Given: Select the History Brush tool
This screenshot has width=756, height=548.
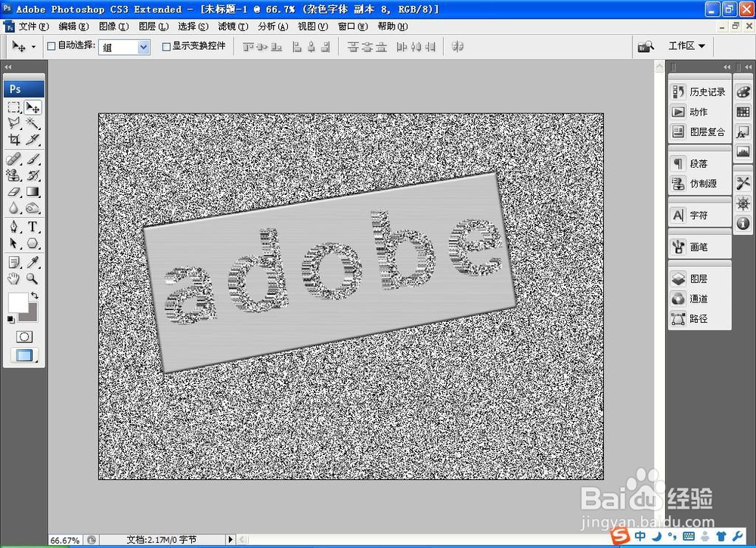Looking at the screenshot, I should [x=33, y=175].
